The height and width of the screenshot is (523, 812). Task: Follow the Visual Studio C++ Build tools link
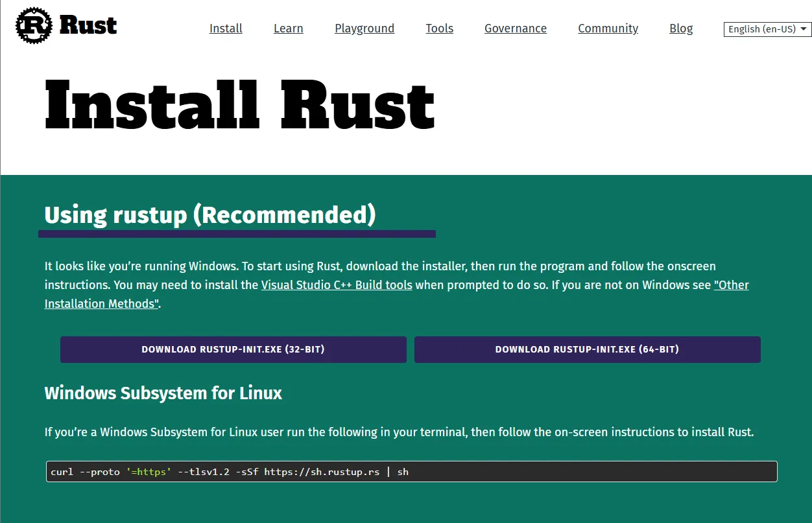click(337, 285)
